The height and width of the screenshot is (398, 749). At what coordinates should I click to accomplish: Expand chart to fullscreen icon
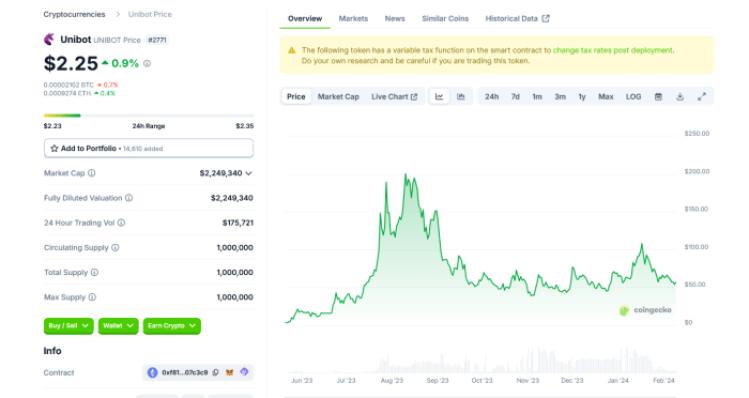tap(702, 97)
